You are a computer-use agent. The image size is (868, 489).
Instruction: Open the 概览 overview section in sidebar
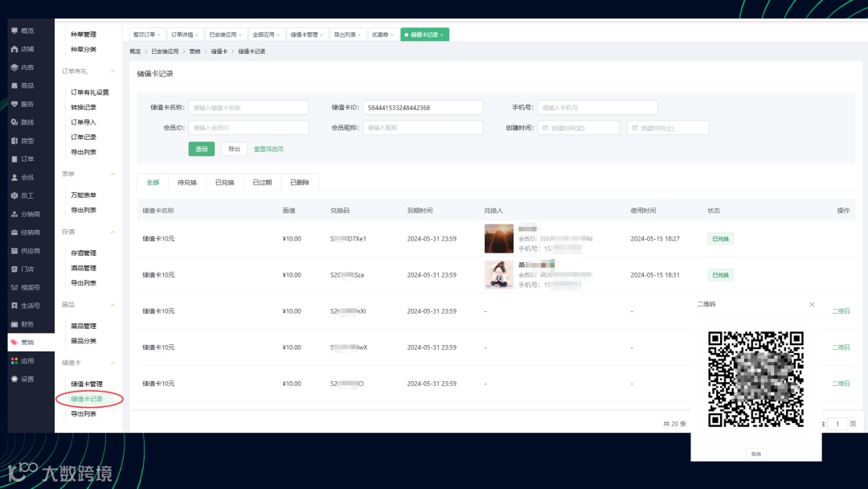[23, 31]
